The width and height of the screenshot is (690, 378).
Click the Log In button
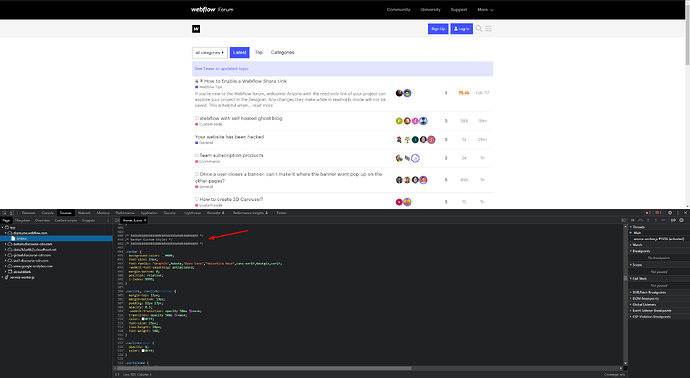click(461, 29)
